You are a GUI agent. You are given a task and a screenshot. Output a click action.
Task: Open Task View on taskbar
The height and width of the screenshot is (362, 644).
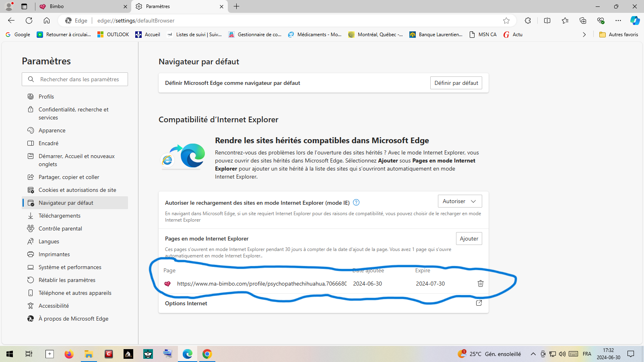coord(29,354)
